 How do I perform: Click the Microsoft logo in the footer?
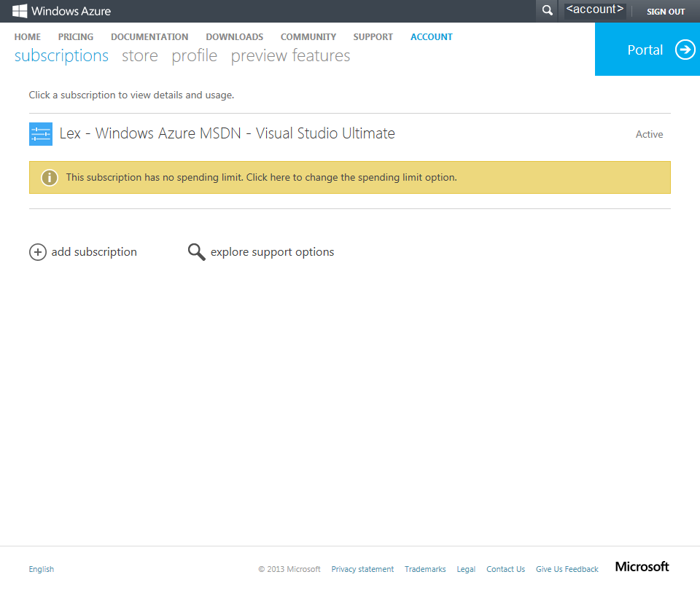coord(641,567)
